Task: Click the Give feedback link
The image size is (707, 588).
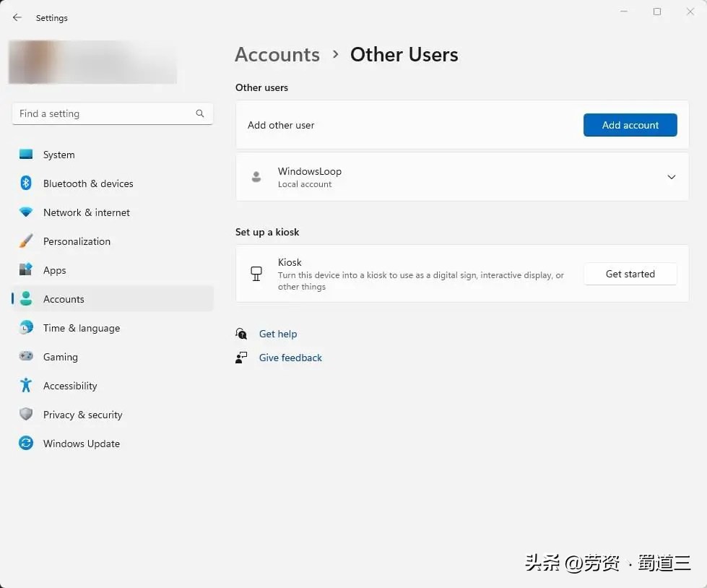Action: coord(290,358)
